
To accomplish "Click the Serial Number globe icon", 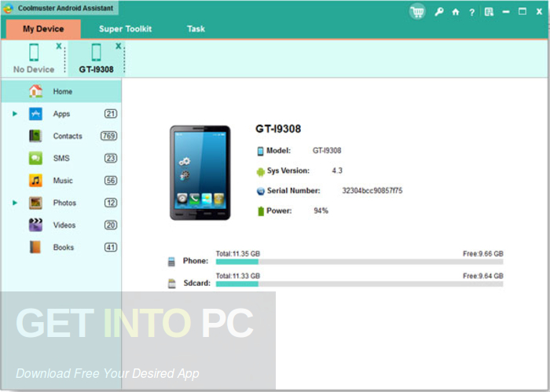I will click(x=261, y=192).
